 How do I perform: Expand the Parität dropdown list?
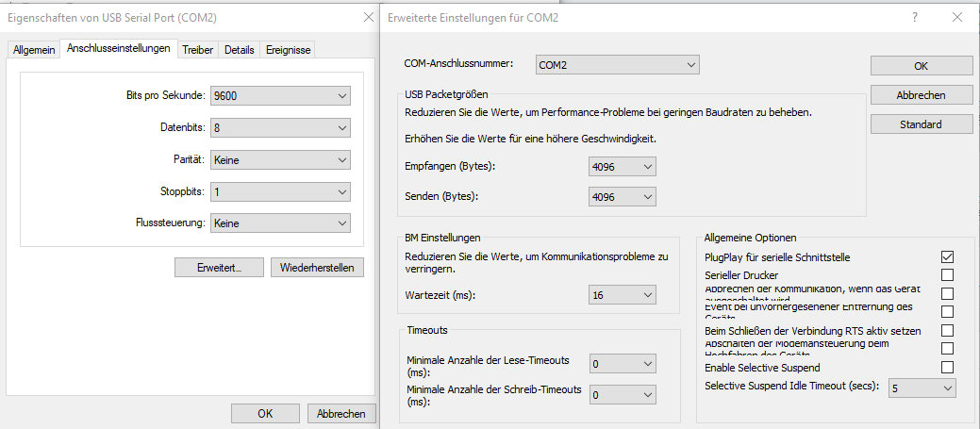(281, 160)
